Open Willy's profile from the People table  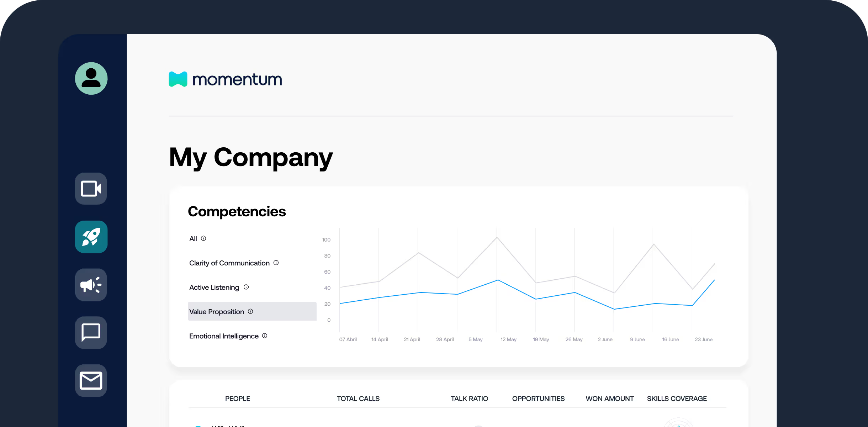pyautogui.click(x=228, y=425)
